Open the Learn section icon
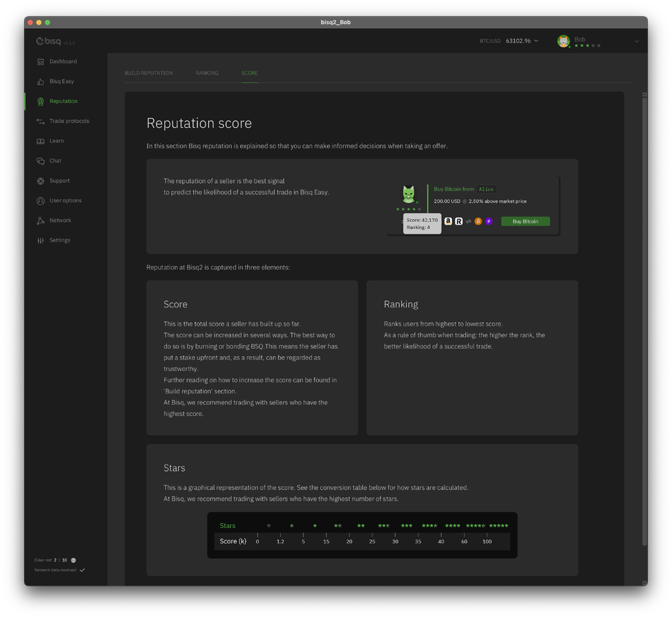Image resolution: width=672 pixels, height=618 pixels. (x=41, y=142)
